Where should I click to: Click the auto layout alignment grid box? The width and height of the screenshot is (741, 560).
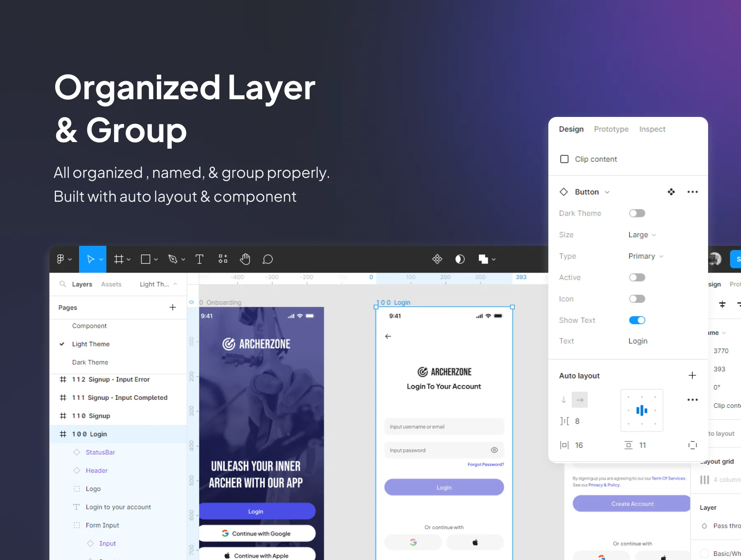tap(642, 411)
